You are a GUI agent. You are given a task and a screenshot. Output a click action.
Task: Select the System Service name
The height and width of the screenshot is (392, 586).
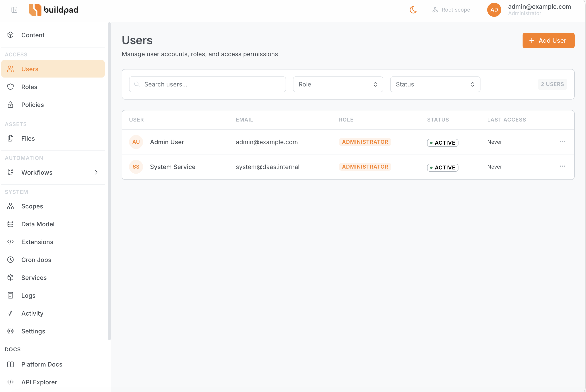pyautogui.click(x=173, y=167)
